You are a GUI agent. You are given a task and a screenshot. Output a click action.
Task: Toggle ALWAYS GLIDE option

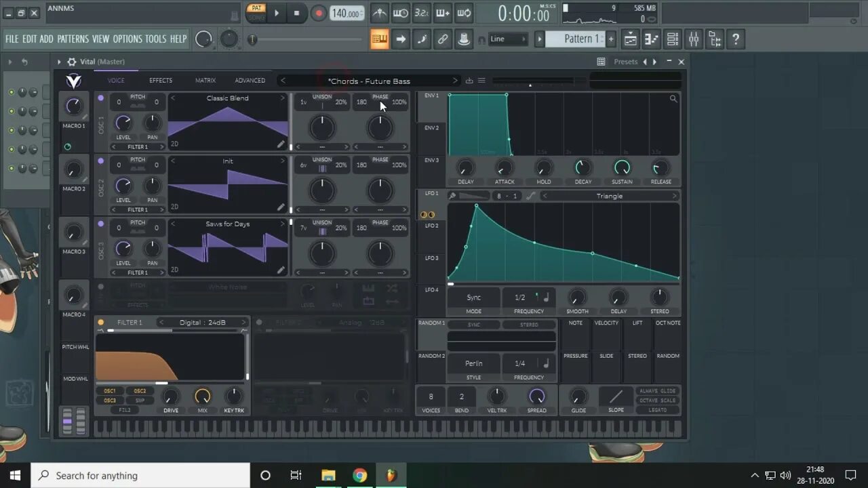tap(658, 391)
